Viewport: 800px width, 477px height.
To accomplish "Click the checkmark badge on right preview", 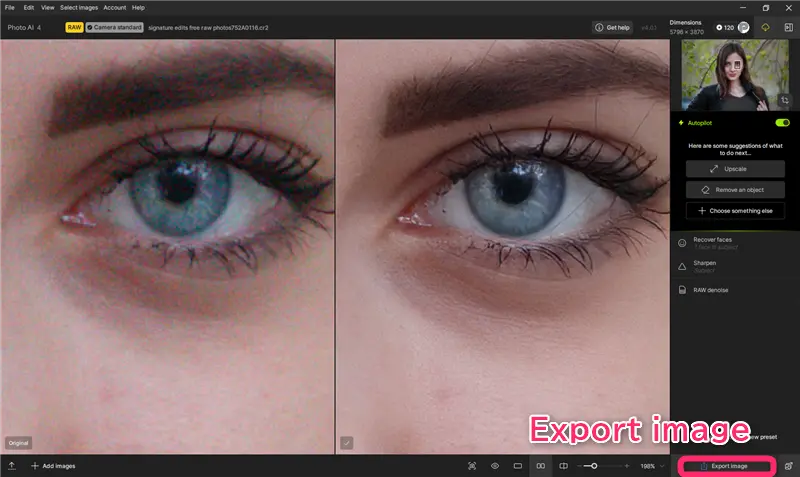I will pos(346,443).
